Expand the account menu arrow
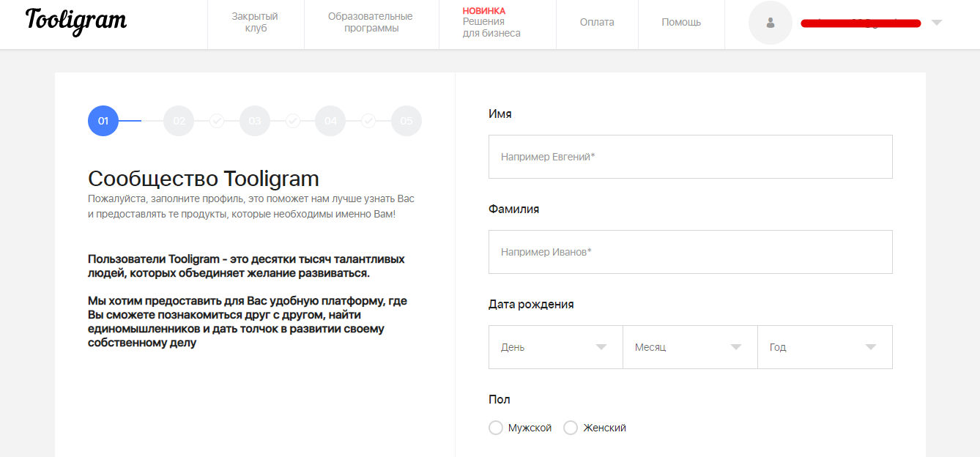980x457 pixels. pyautogui.click(x=936, y=23)
